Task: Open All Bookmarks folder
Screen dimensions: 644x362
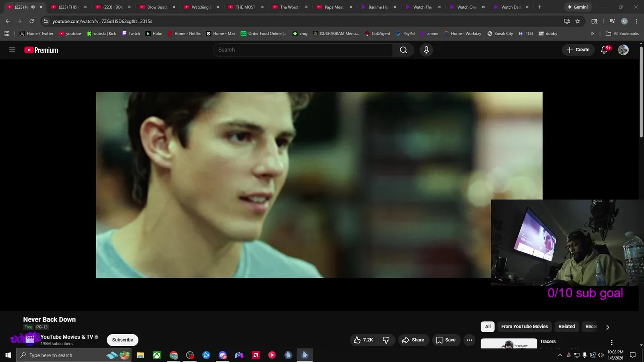Action: click(622, 34)
